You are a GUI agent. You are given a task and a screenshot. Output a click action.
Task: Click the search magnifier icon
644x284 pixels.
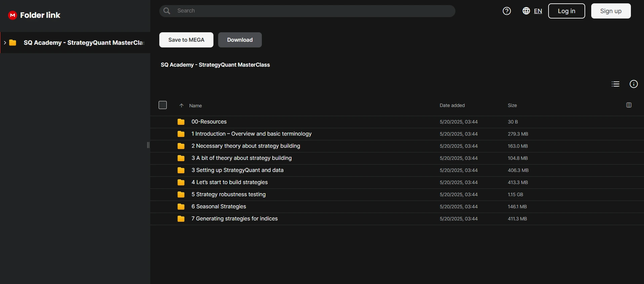[x=167, y=11]
